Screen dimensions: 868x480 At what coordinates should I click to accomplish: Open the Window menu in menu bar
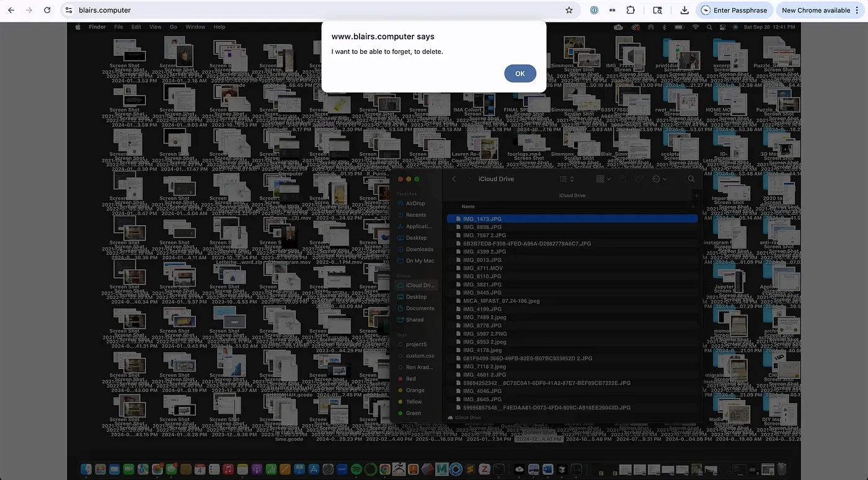195,27
